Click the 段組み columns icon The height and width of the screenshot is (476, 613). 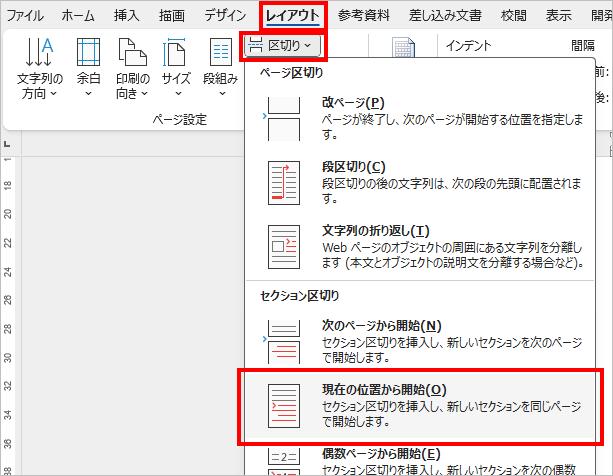[221, 52]
